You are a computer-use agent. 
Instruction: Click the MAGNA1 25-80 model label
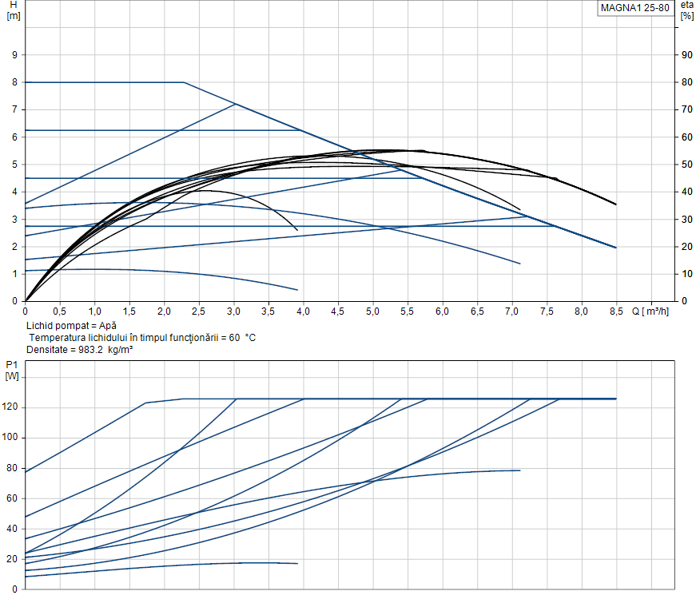tap(635, 8)
